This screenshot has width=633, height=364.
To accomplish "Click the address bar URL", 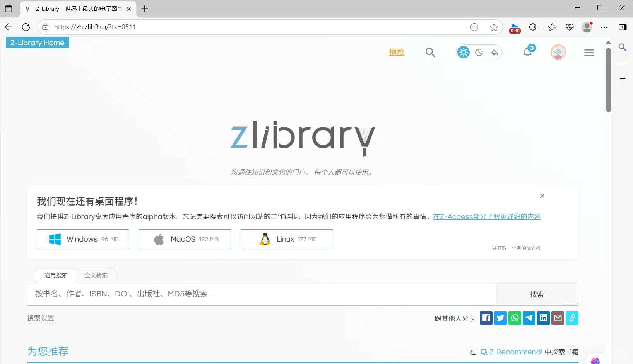I will (x=95, y=27).
